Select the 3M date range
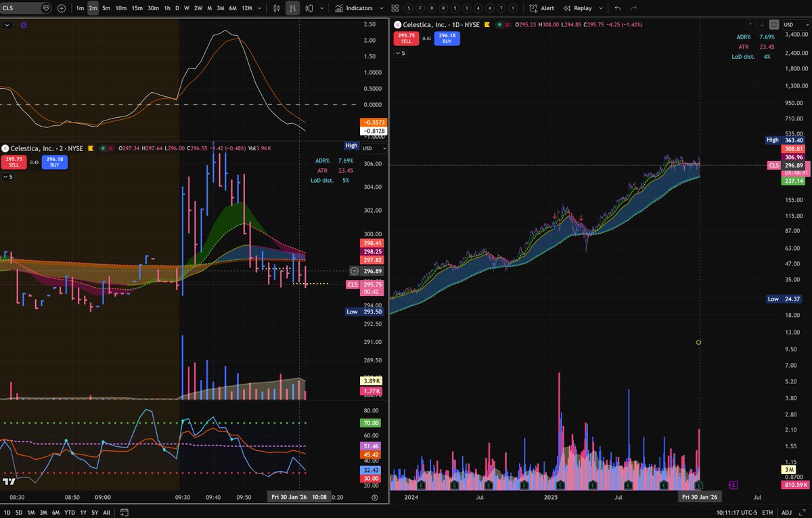The width and height of the screenshot is (812, 518). click(43, 513)
